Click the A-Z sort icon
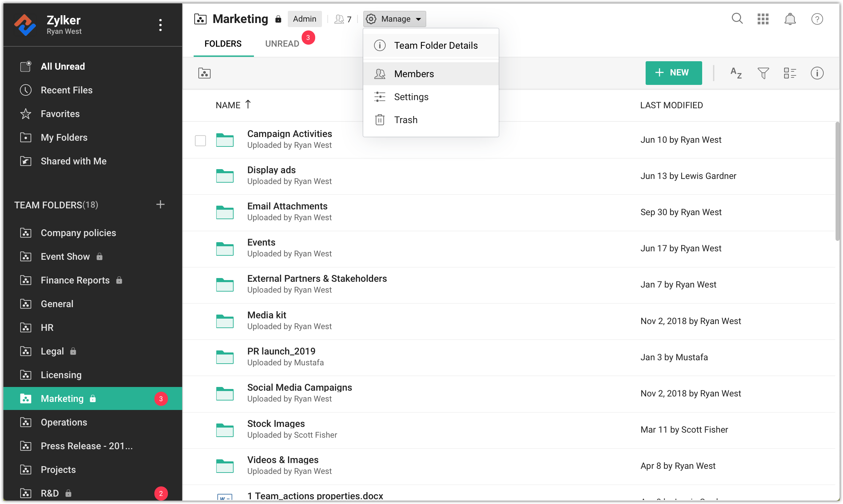 pyautogui.click(x=736, y=73)
